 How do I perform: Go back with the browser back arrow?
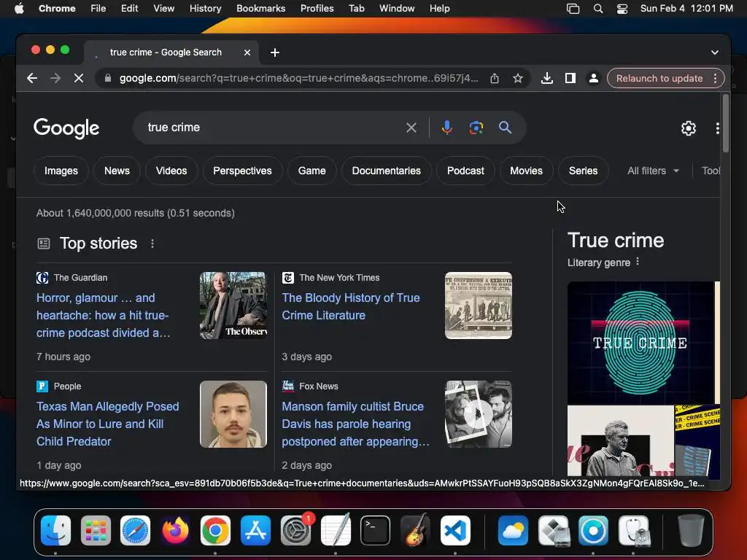point(32,78)
